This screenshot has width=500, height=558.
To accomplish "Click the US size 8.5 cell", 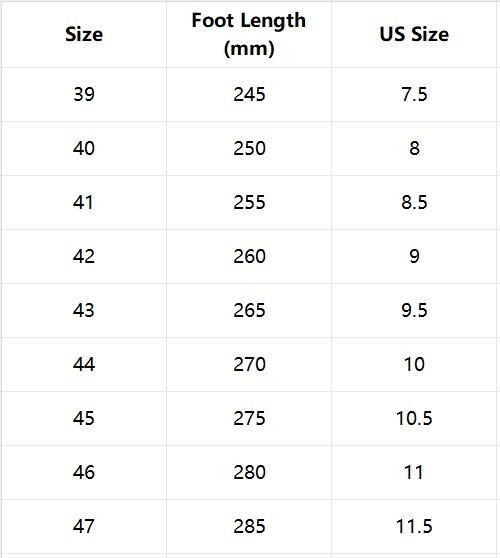I will [x=414, y=202].
